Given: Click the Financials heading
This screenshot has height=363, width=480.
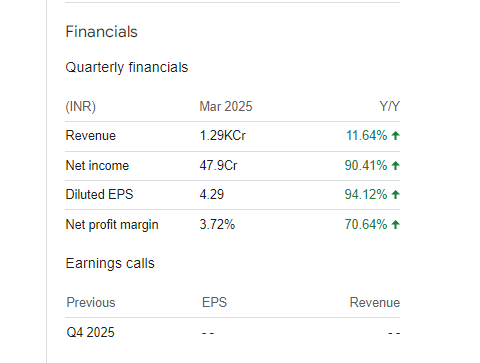Looking at the screenshot, I should point(101,32).
